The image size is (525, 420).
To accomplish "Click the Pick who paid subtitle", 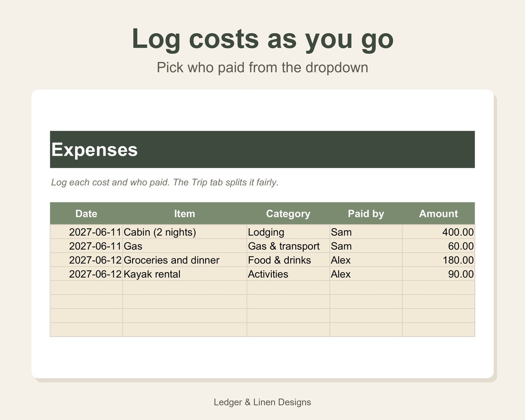I will pyautogui.click(x=262, y=67).
